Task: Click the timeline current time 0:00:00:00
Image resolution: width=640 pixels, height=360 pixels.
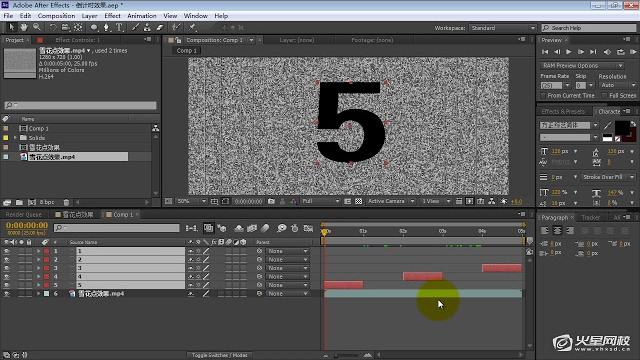Action: click(27, 225)
